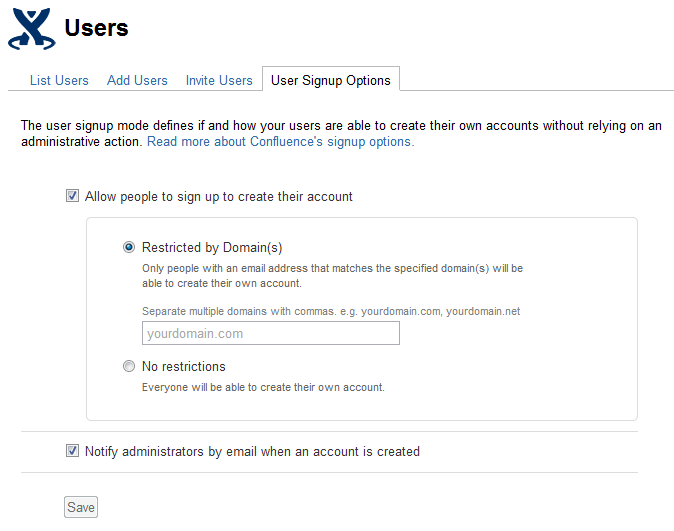Choose the No restrictions radio button
Image resolution: width=674 pixels, height=531 pixels.
click(129, 366)
